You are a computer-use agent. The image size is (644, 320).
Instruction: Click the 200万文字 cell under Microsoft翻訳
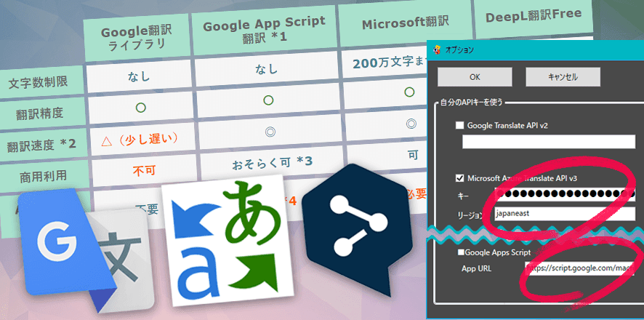[386, 63]
